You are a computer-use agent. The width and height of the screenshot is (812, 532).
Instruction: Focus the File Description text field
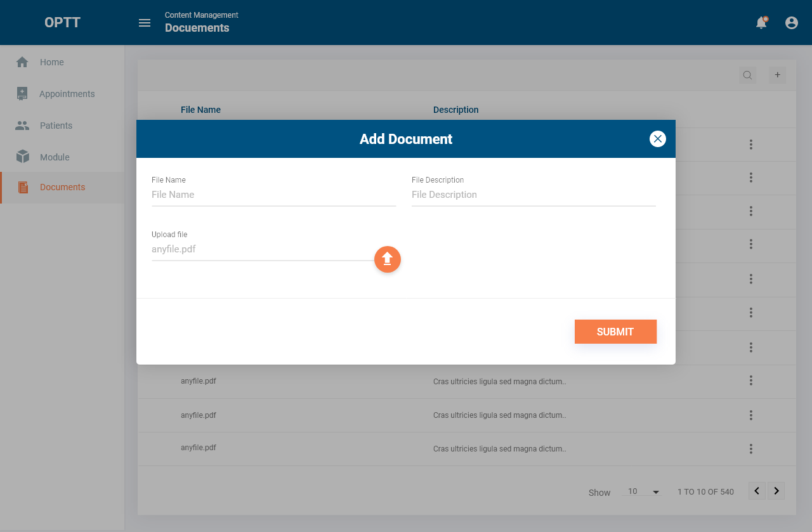(534, 195)
